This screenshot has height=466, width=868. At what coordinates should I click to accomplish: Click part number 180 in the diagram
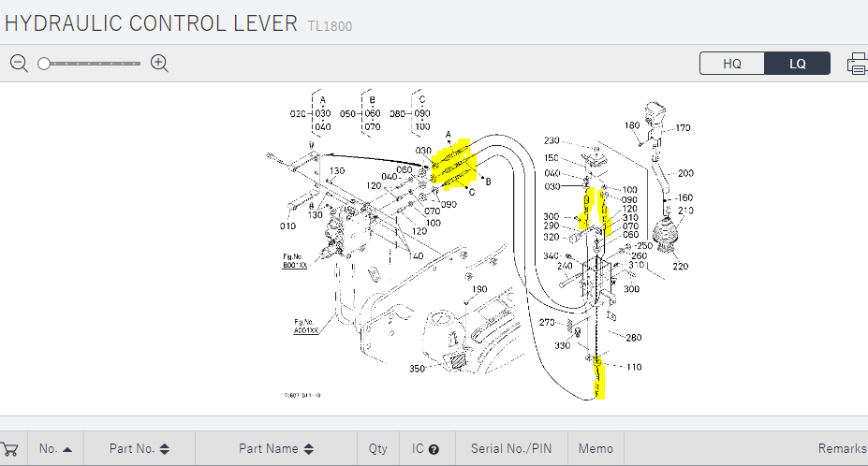pos(632,125)
